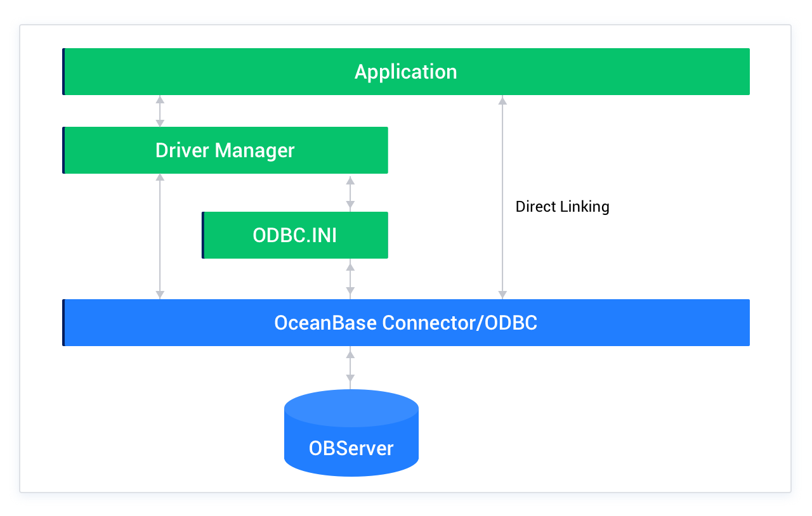The width and height of the screenshot is (812, 516).
Task: Click the Driver Manager label text
Action: coord(225,150)
